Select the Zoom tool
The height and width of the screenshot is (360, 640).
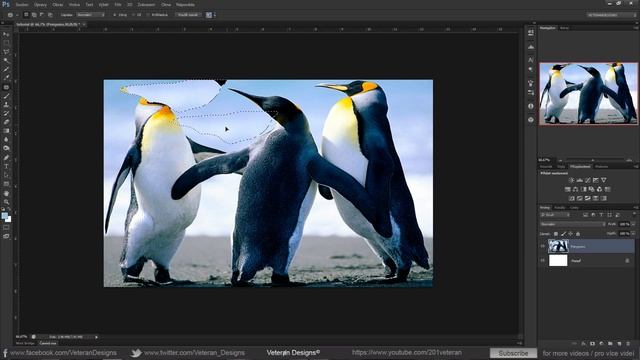point(6,202)
